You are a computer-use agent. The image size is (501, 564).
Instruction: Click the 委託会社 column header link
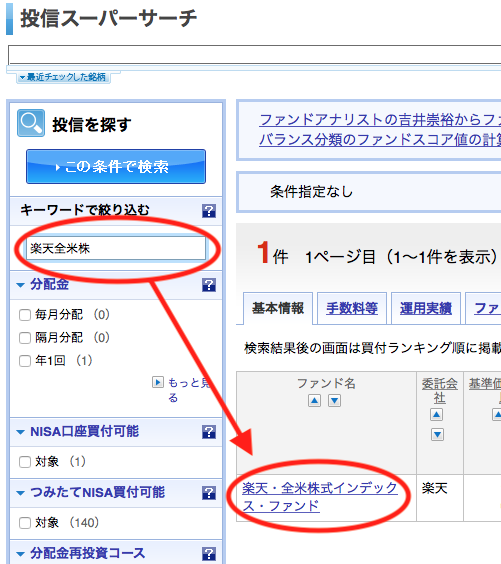coord(439,391)
